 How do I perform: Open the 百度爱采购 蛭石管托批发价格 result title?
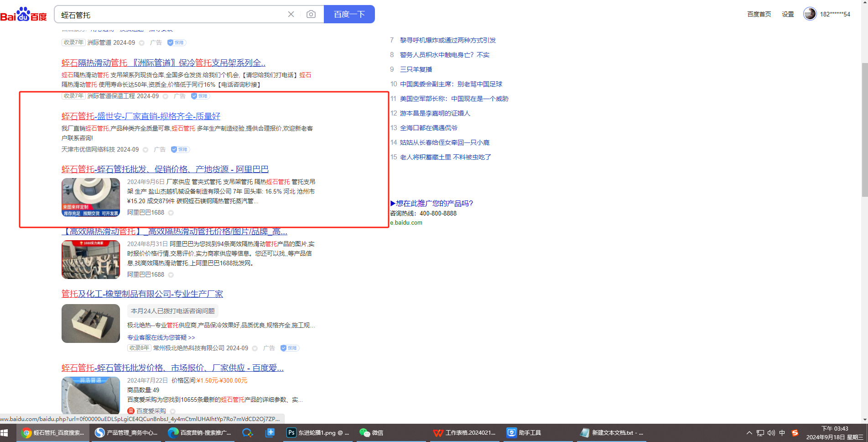pos(172,368)
